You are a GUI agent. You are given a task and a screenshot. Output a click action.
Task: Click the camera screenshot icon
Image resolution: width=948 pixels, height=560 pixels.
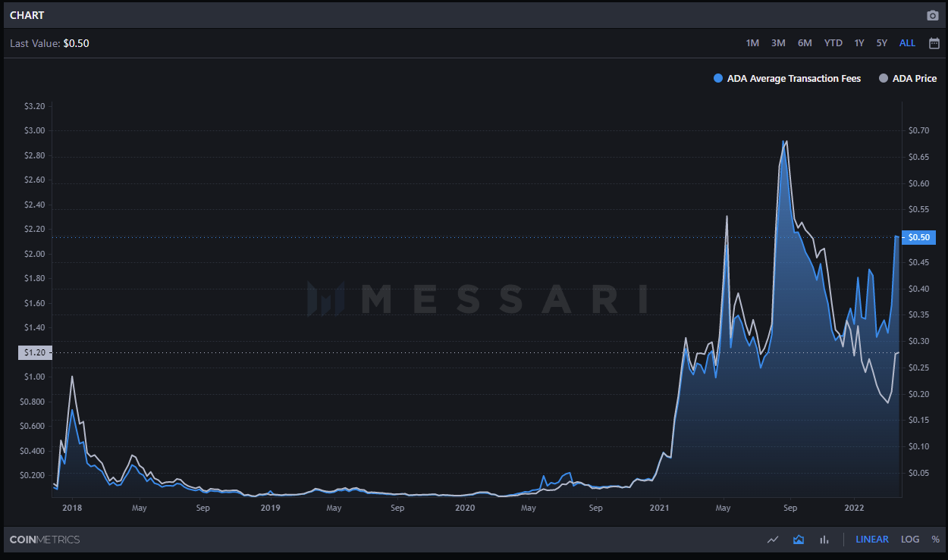click(x=933, y=15)
